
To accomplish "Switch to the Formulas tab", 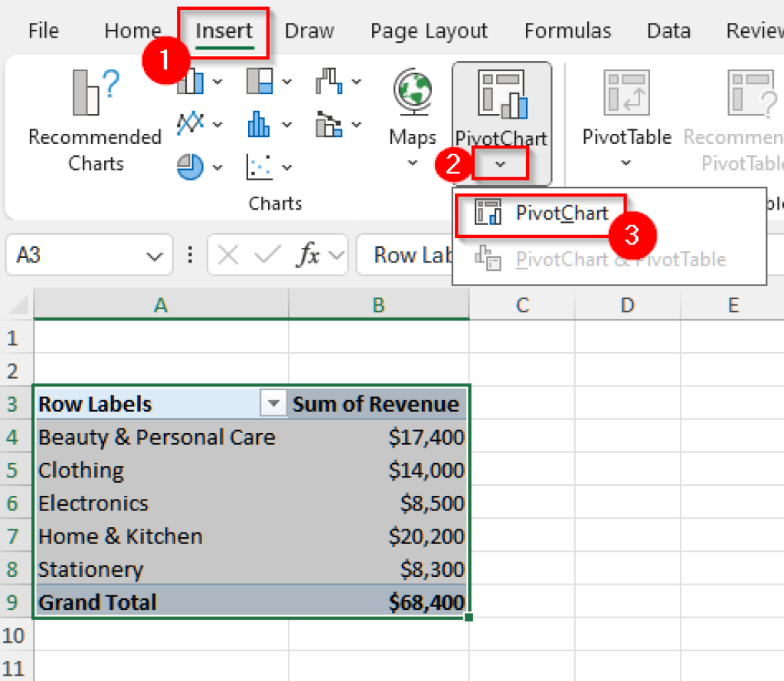I will pos(567,31).
